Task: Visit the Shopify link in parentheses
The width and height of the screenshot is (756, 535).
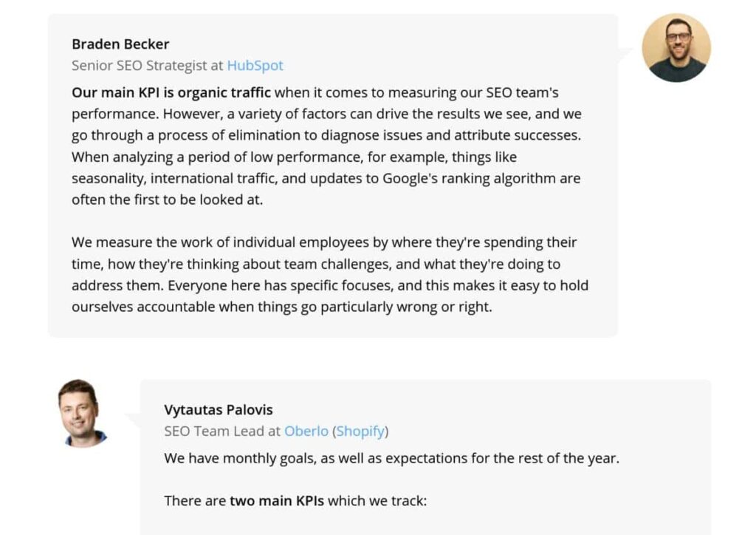Action: click(361, 431)
